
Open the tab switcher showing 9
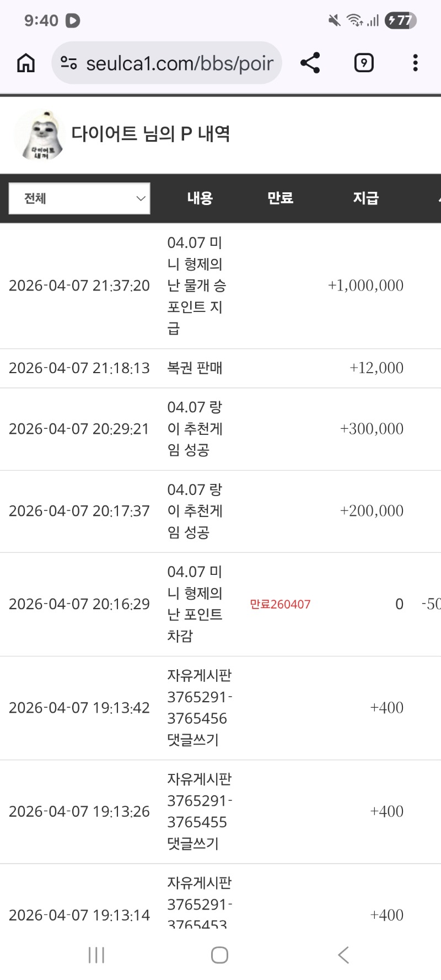pos(363,63)
